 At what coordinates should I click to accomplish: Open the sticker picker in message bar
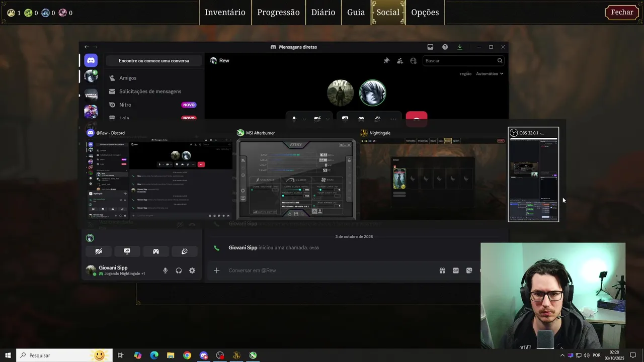pyautogui.click(x=469, y=270)
